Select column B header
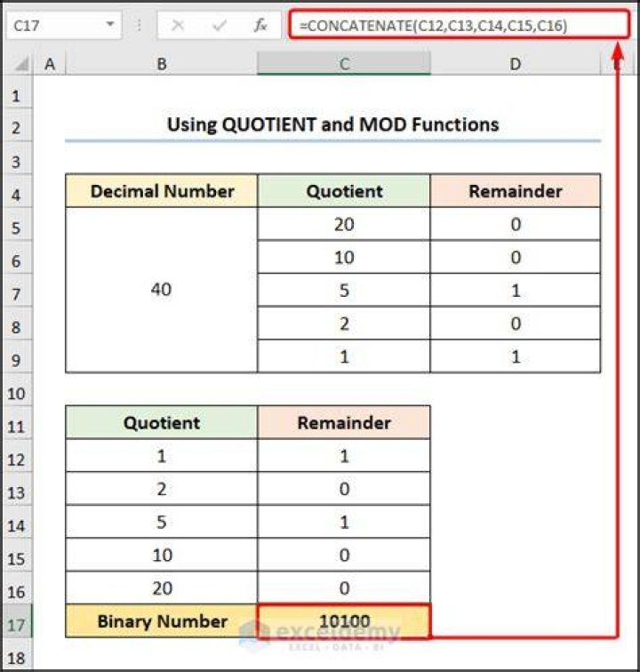 (162, 64)
